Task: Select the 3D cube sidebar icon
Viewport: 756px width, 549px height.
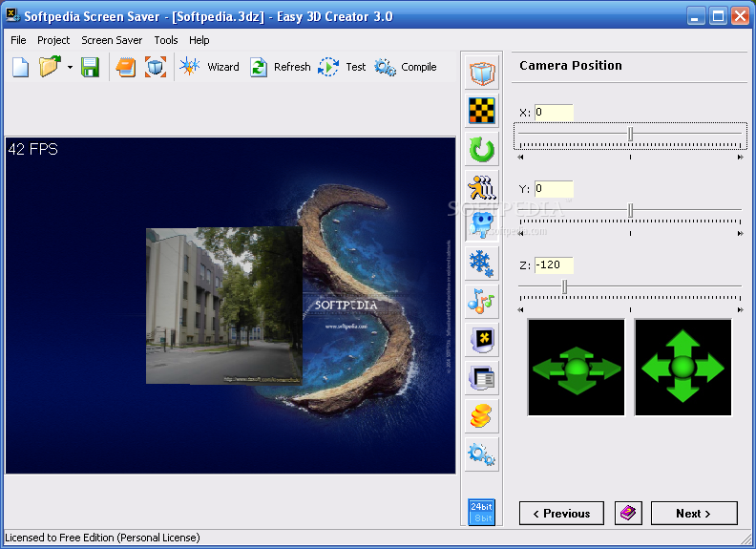Action: (x=482, y=73)
